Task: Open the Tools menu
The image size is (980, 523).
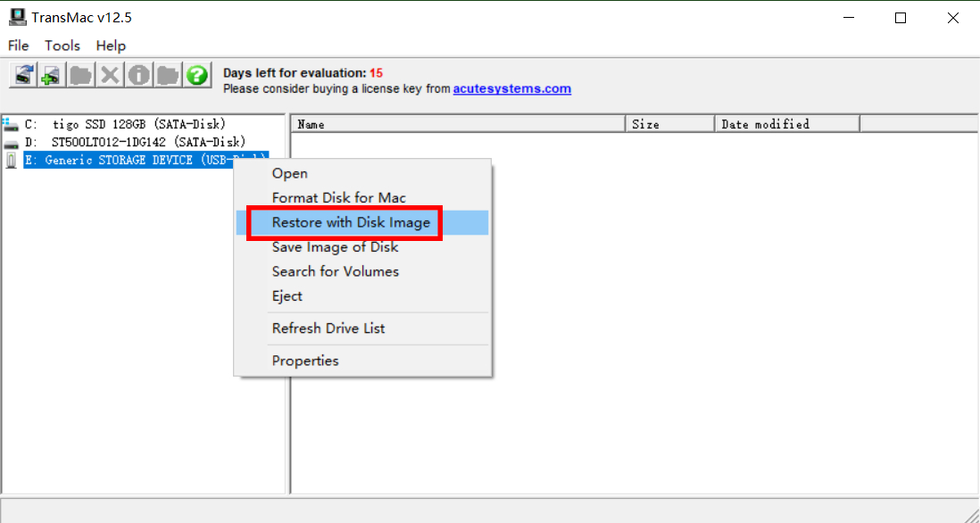Action: pyautogui.click(x=62, y=46)
